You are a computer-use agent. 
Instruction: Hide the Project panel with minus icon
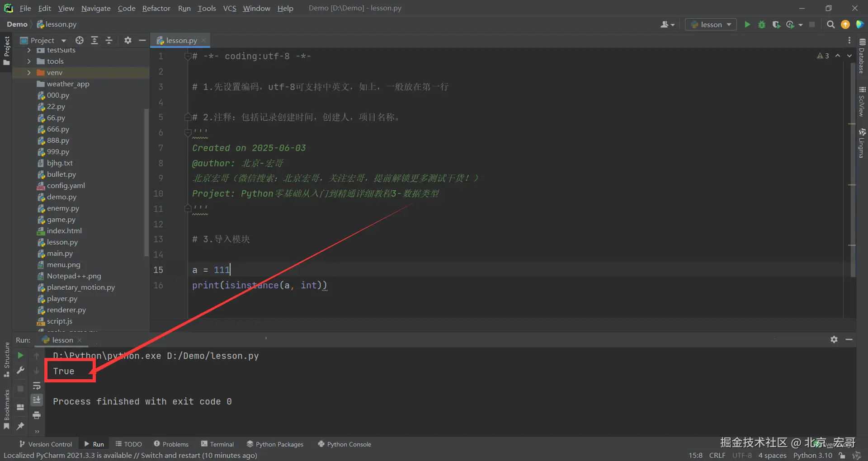point(142,40)
